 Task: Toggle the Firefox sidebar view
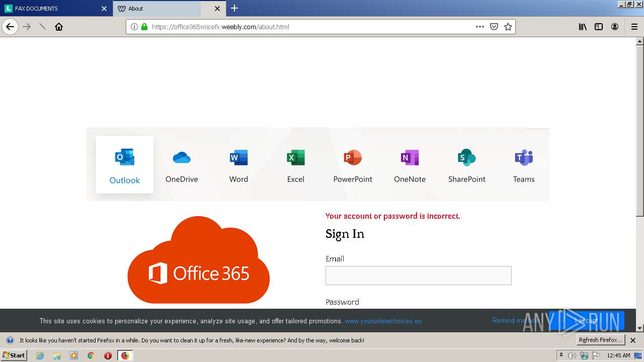(x=599, y=27)
